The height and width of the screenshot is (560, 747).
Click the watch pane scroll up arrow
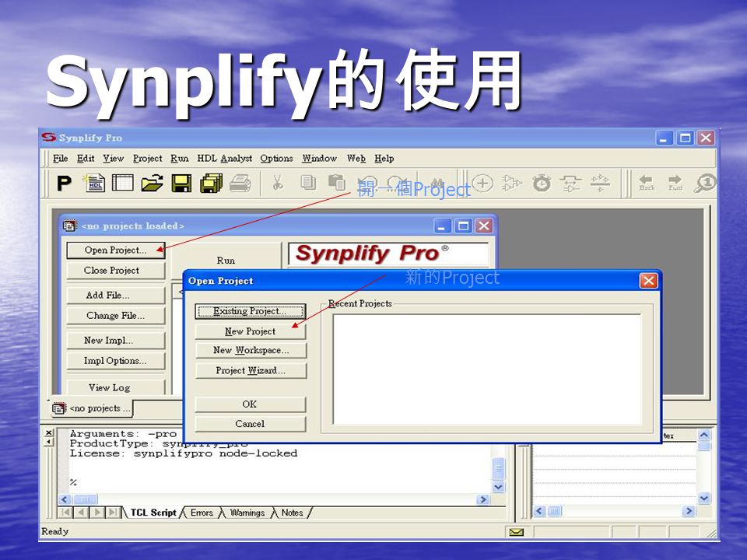703,435
